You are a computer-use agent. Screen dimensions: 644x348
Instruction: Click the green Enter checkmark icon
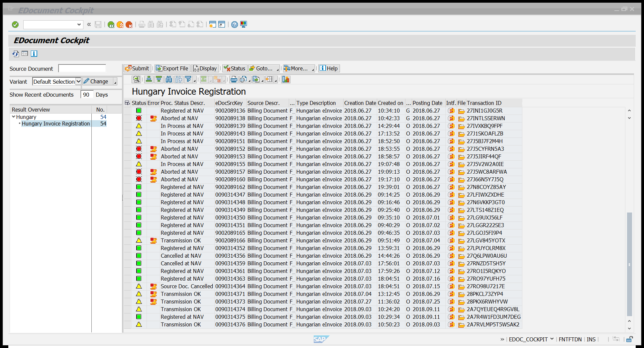(x=15, y=25)
